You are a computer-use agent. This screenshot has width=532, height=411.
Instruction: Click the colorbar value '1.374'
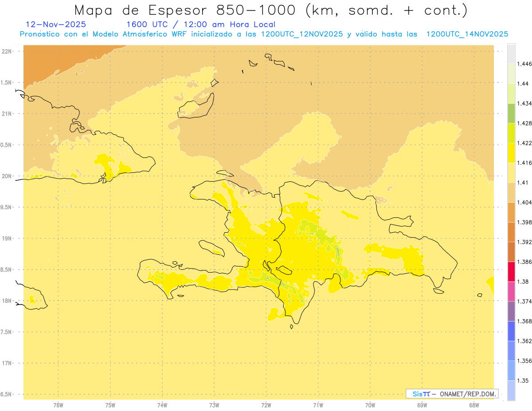coord(525,301)
